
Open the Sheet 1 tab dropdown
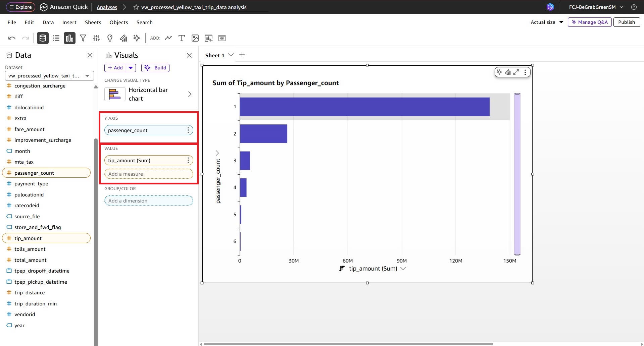coord(231,55)
